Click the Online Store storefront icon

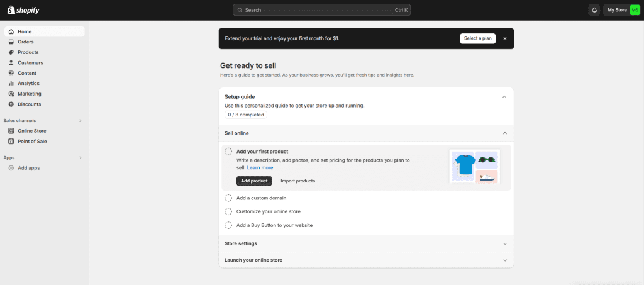click(11, 131)
